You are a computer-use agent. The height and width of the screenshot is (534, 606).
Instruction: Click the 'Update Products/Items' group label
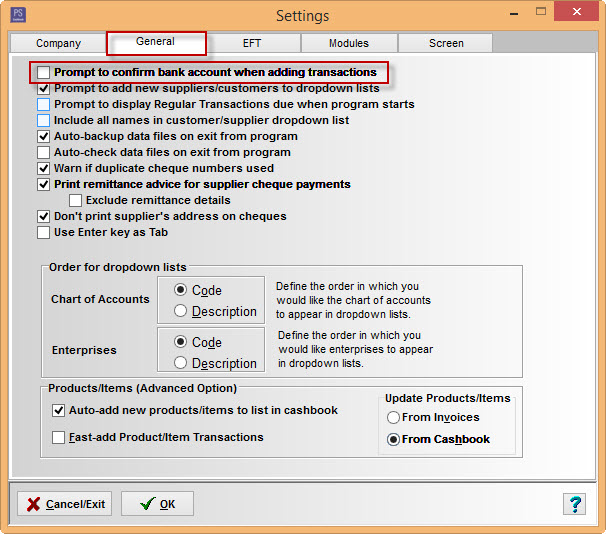pos(448,398)
